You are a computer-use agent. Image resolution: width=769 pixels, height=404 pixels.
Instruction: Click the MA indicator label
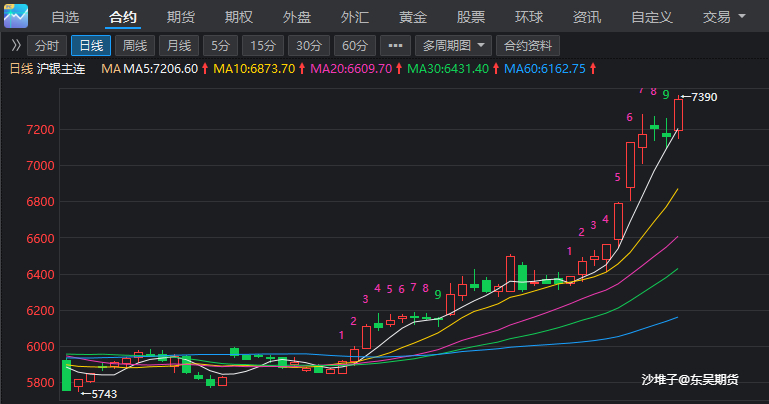pos(111,69)
